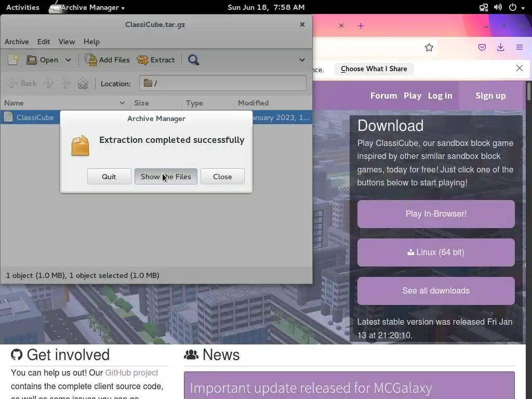Click the Forum link on the page

point(383,96)
